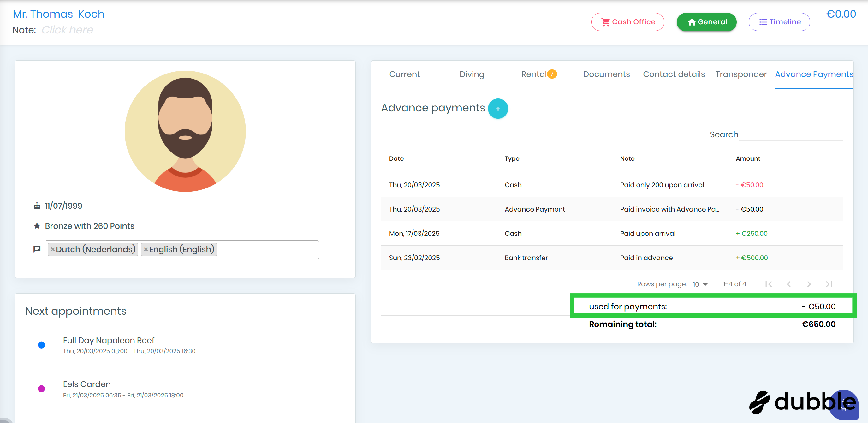Remove the English (English) language tag
This screenshot has height=423, width=868.
tap(146, 249)
